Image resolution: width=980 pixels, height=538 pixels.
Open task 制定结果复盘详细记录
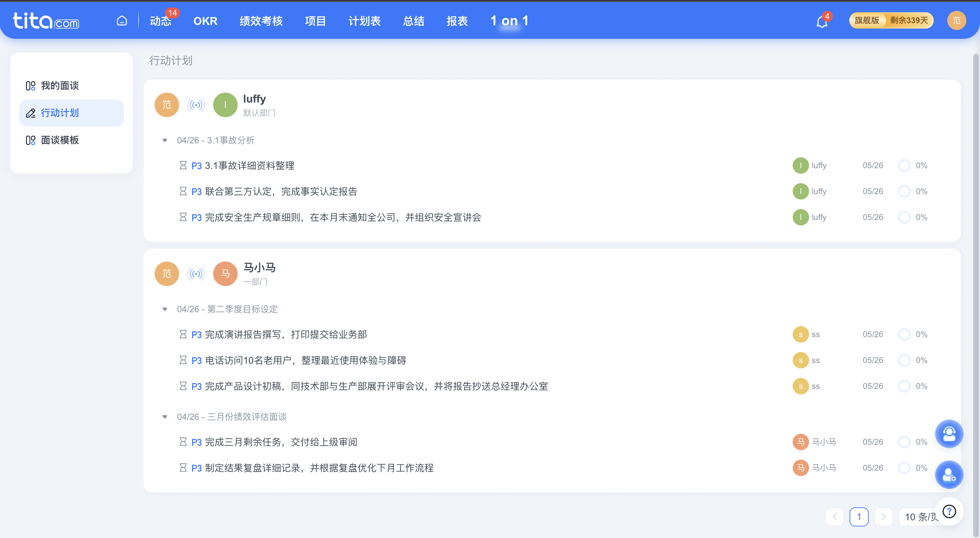click(319, 468)
